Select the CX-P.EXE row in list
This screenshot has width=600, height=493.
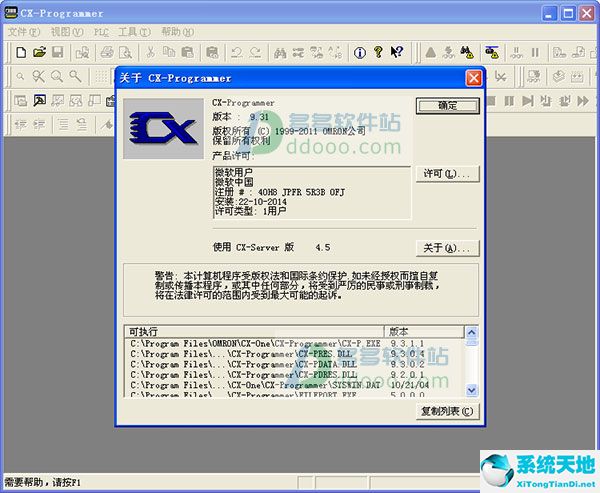pos(295,344)
